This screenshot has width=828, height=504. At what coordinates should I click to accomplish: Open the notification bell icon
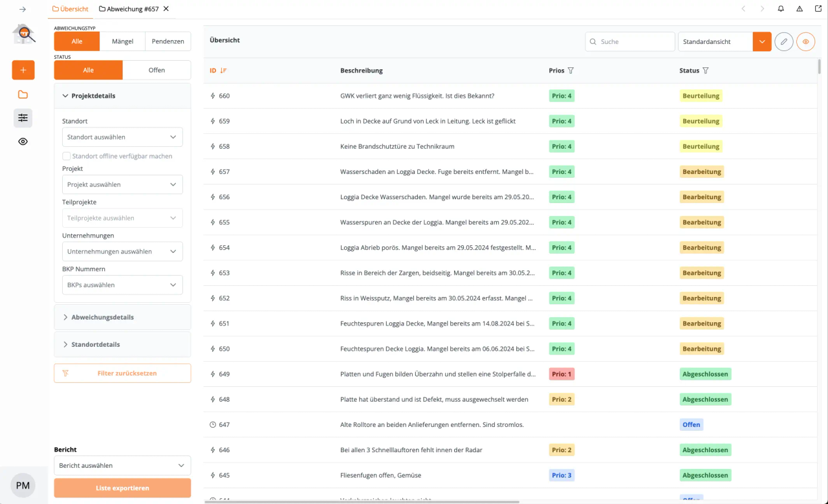click(781, 9)
